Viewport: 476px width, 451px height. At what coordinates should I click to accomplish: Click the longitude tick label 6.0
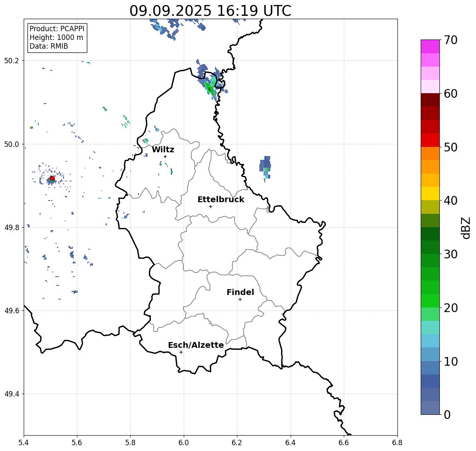184,443
